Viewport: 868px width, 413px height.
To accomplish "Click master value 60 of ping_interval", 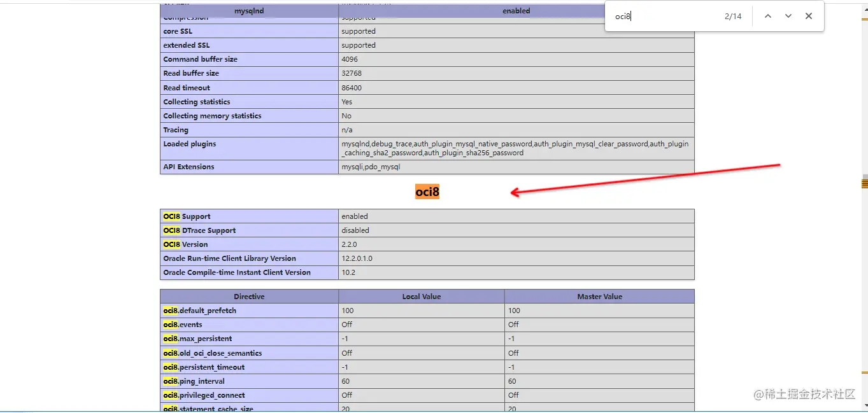I will click(x=513, y=381).
